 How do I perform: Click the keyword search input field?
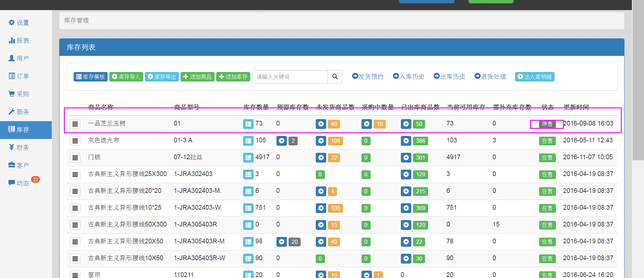pos(290,77)
